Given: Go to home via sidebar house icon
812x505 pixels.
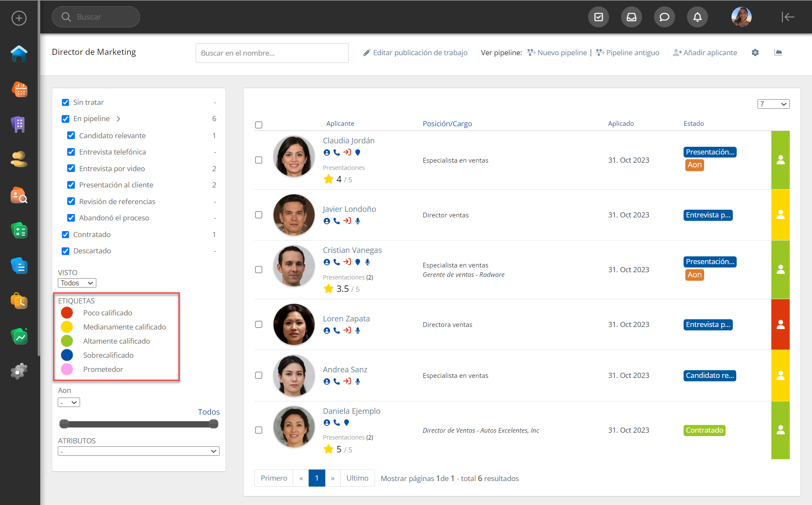Looking at the screenshot, I should tap(19, 54).
